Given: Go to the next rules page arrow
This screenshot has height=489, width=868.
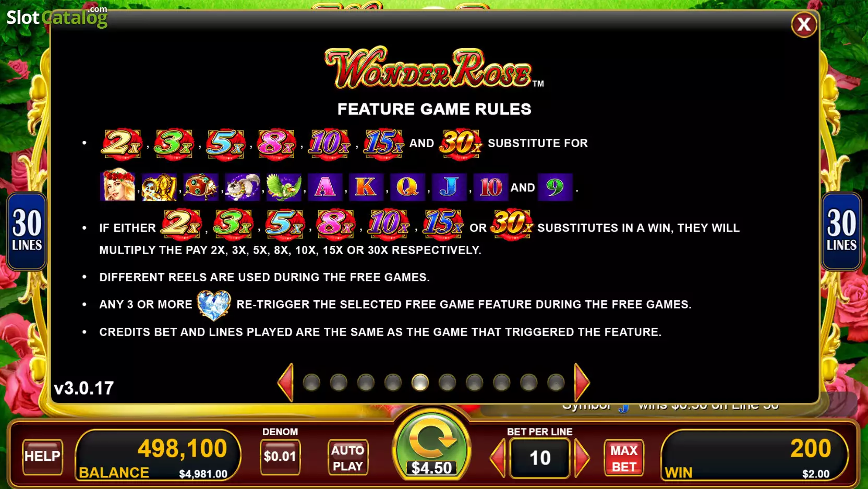Looking at the screenshot, I should [582, 383].
